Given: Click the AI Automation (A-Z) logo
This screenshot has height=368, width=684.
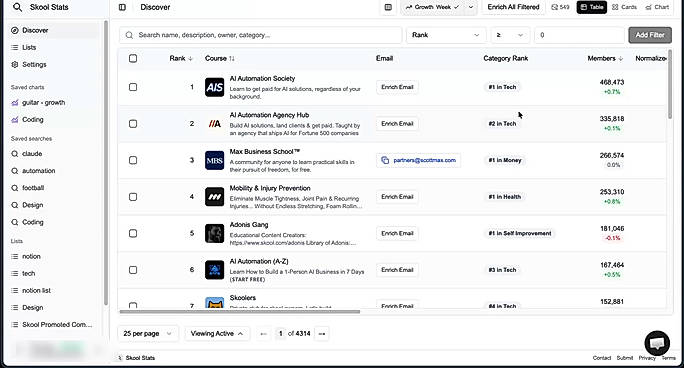Looking at the screenshot, I should click(x=215, y=270).
